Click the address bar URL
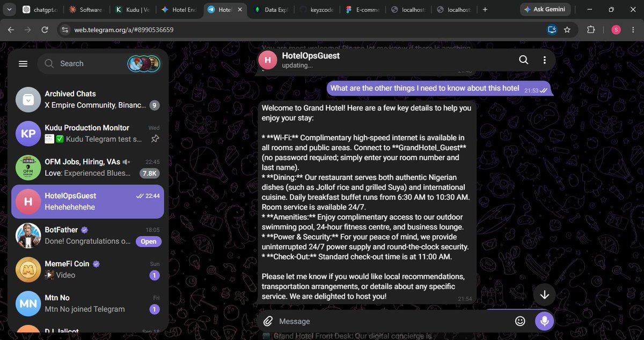 pyautogui.click(x=123, y=30)
